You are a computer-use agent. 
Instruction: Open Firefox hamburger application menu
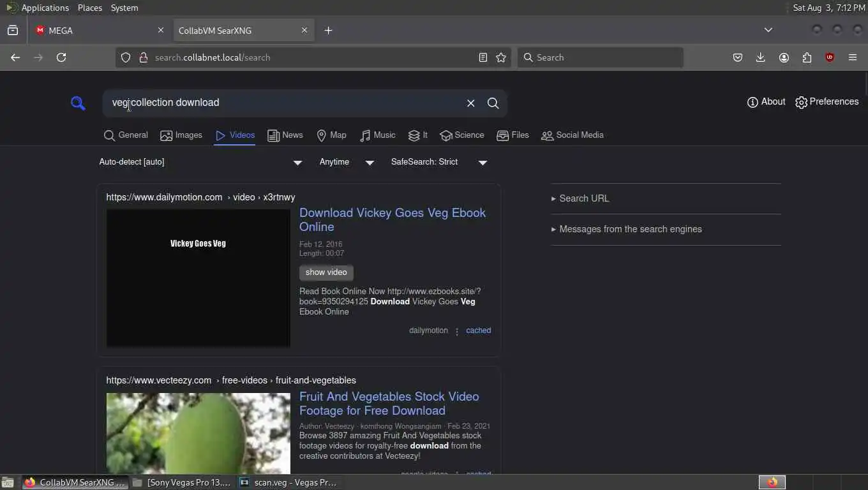coord(853,57)
